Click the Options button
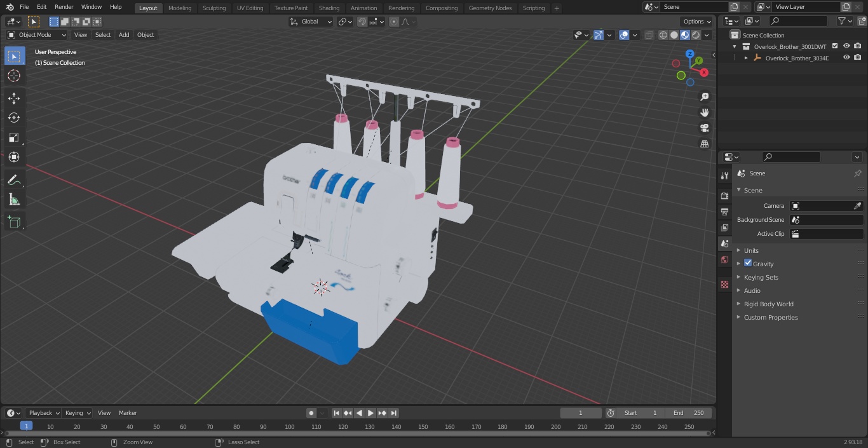Viewport: 868px width, 448px height. click(697, 22)
